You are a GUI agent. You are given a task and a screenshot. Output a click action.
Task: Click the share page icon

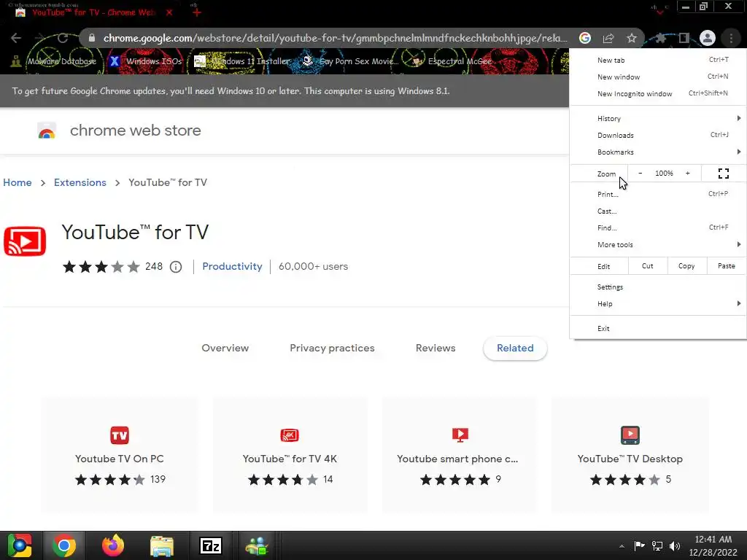point(608,38)
